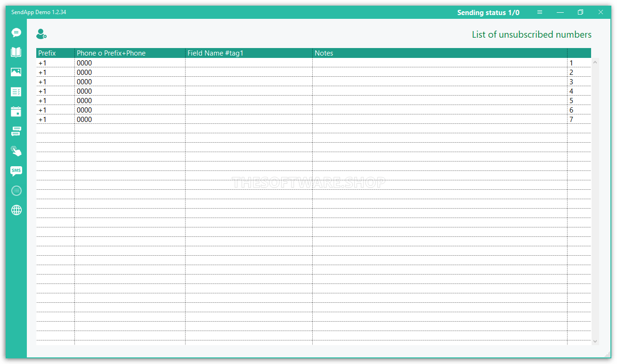Open the SMS sidebar icon
This screenshot has width=617, height=364.
[16, 171]
